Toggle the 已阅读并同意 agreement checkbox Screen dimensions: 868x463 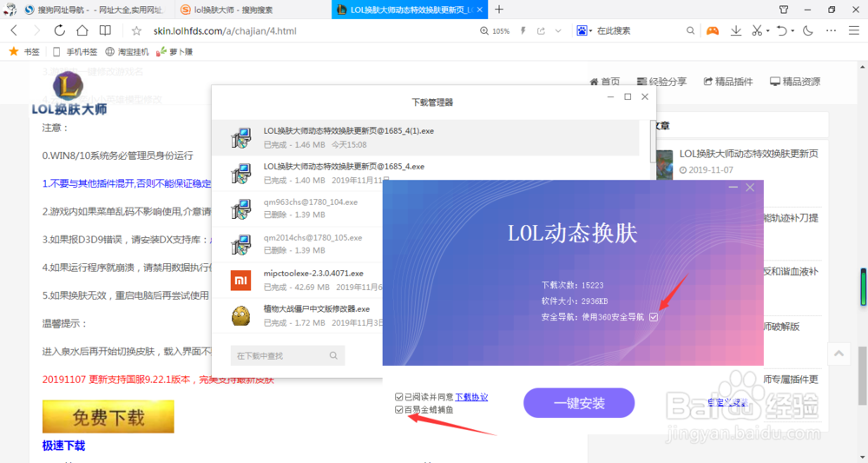point(398,397)
